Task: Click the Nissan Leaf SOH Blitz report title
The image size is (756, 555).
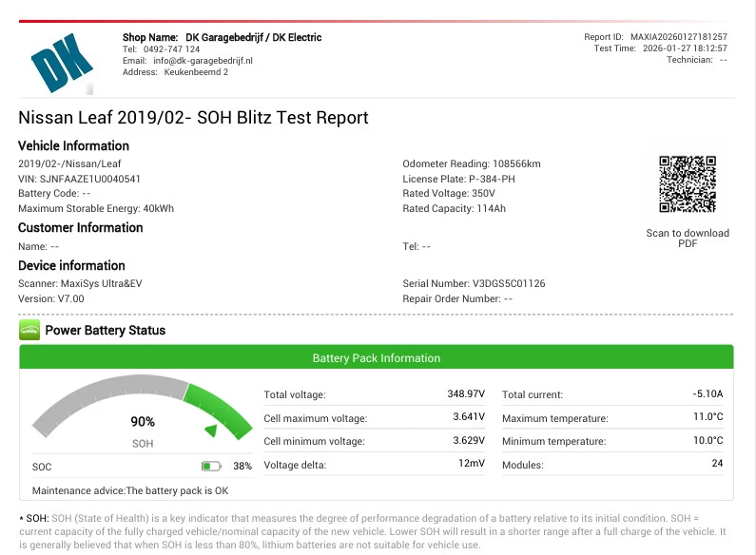Action: click(x=194, y=118)
